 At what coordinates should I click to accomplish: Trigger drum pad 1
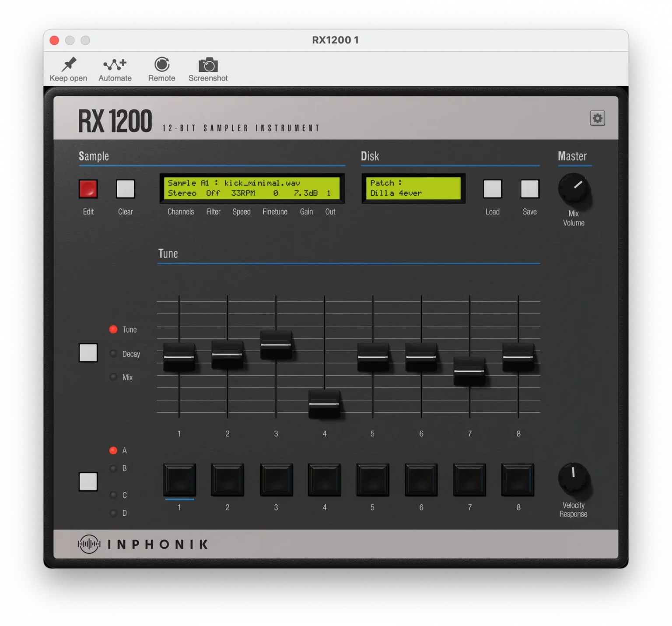(179, 480)
